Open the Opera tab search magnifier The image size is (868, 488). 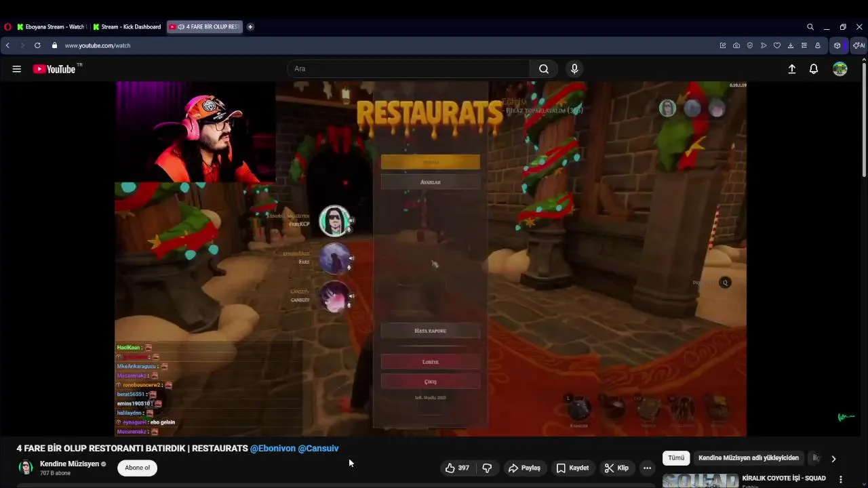pyautogui.click(x=810, y=27)
